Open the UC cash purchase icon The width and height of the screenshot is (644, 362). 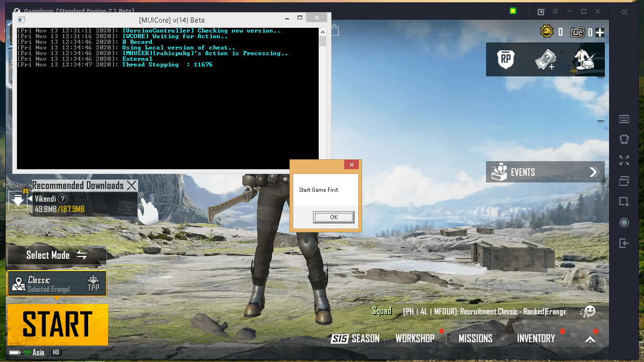[545, 60]
